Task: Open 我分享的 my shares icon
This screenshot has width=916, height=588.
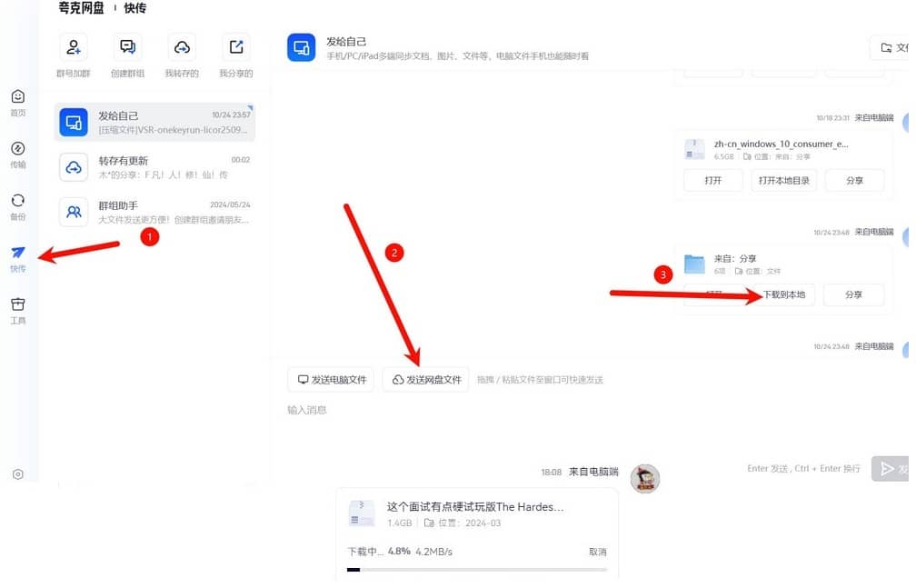Action: click(236, 47)
